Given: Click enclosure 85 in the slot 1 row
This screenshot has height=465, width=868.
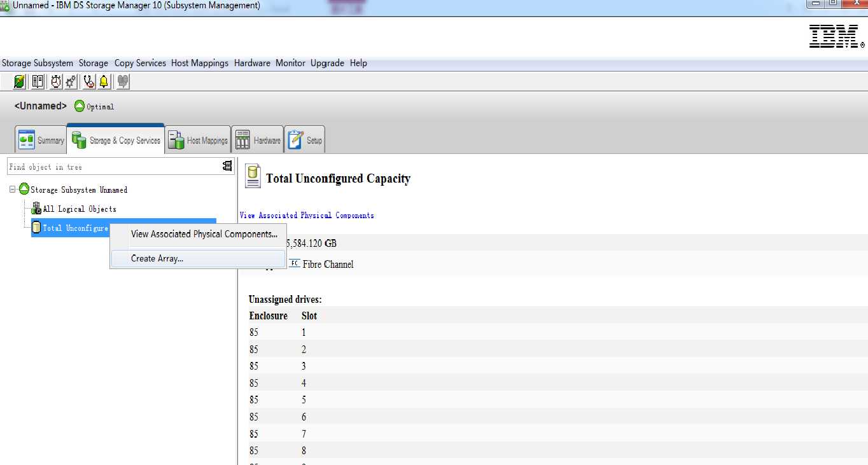Looking at the screenshot, I should [254, 332].
